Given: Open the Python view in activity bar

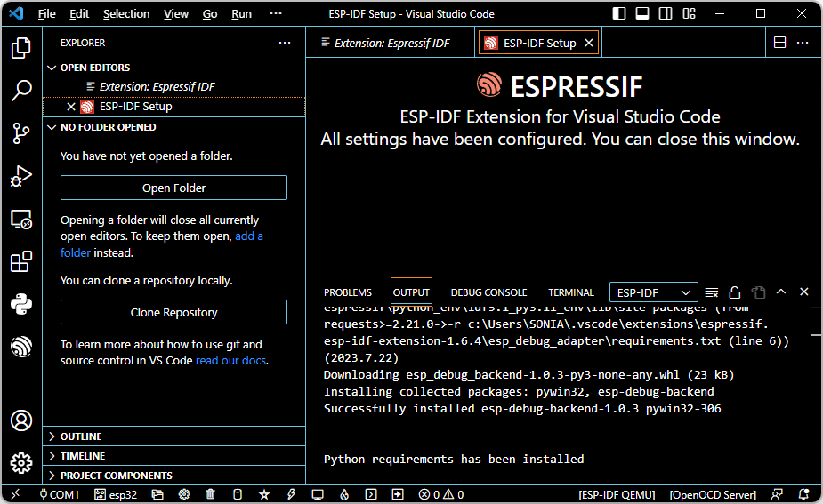Looking at the screenshot, I should (21, 304).
